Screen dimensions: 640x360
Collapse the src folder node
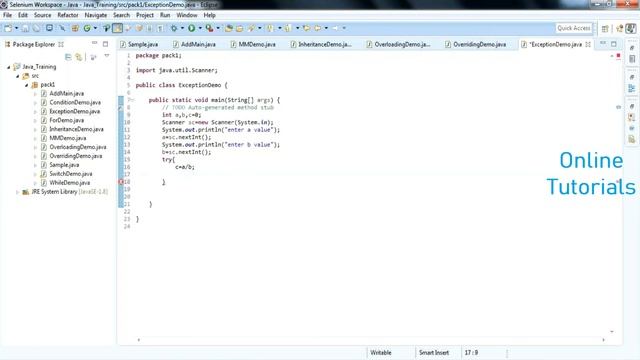tap(18, 76)
